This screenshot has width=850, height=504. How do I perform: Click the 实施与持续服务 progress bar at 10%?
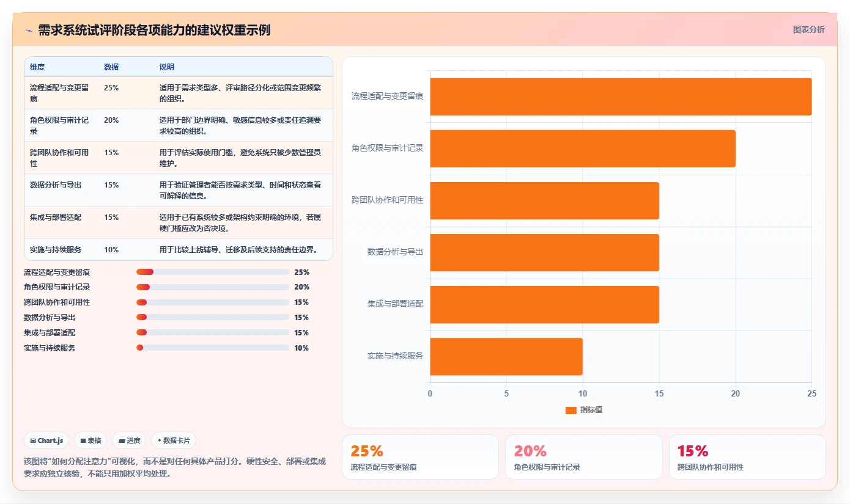(x=213, y=348)
